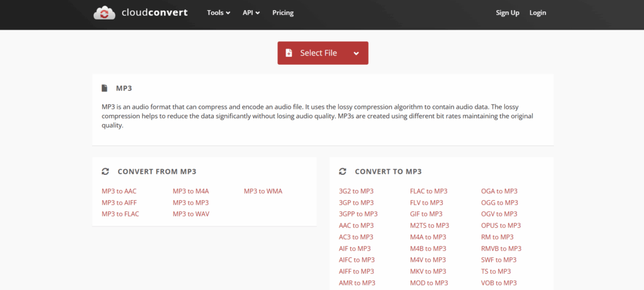This screenshot has width=644, height=290.
Task: Click the Convert To MP3 heading
Action: click(389, 172)
